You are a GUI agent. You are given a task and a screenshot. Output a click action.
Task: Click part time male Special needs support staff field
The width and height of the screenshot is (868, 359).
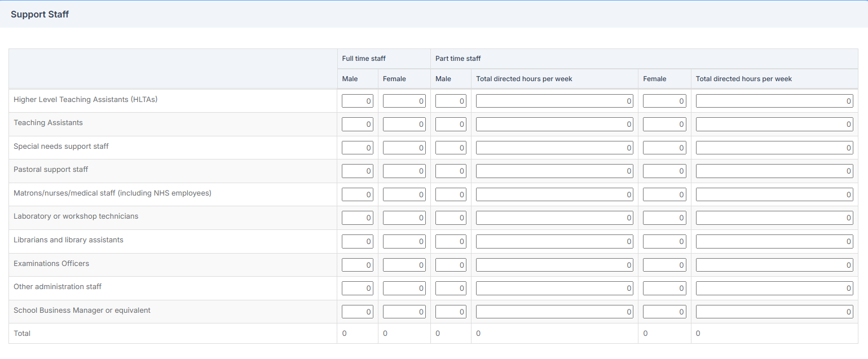pyautogui.click(x=451, y=148)
